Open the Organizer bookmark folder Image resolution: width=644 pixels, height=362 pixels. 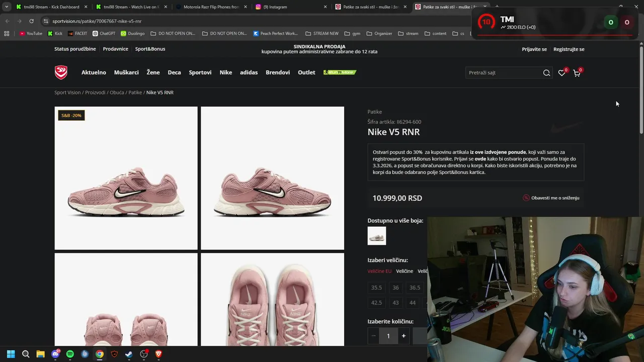[379, 34]
